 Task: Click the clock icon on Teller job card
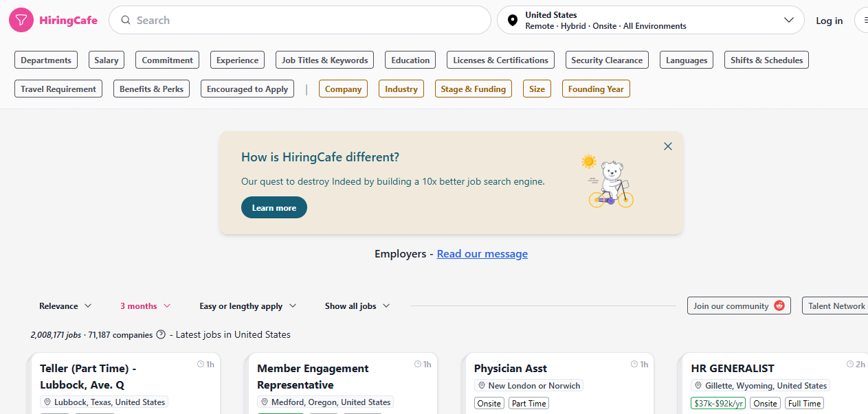(x=201, y=365)
